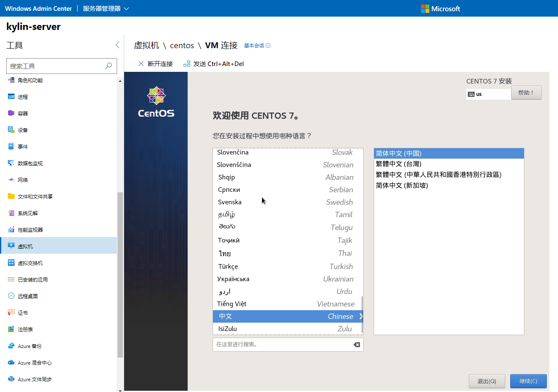Open Certificates (证书) tool icon

(x=11, y=313)
